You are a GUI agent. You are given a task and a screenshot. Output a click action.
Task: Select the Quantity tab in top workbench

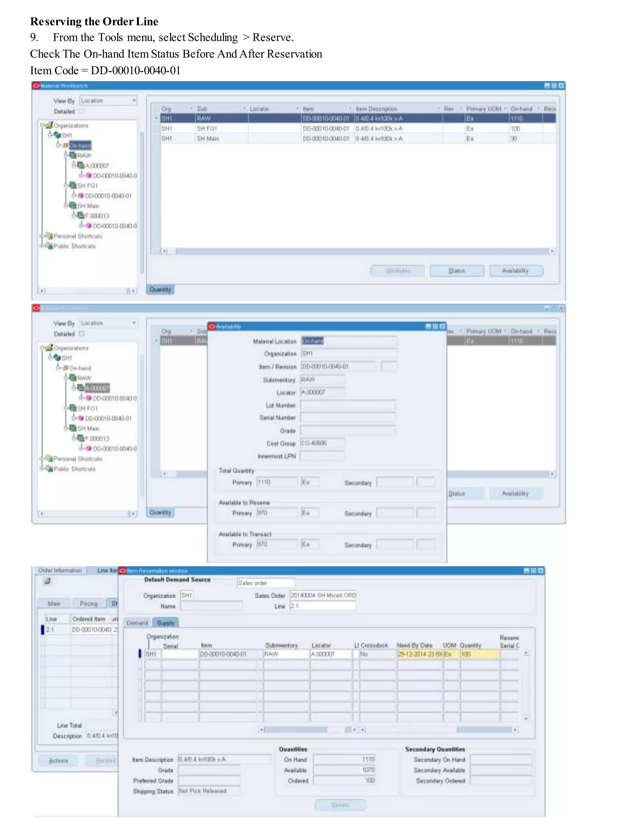click(x=160, y=290)
